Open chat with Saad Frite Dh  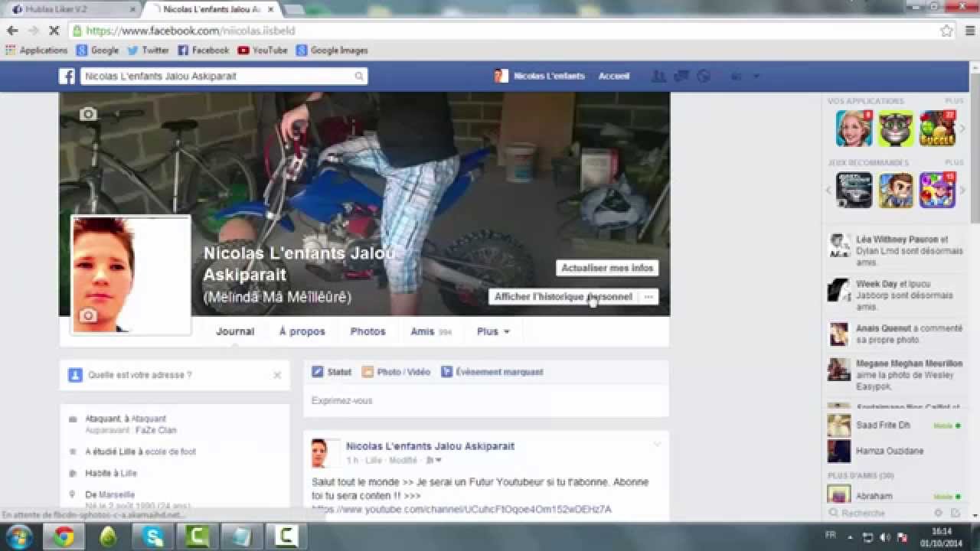click(x=893, y=425)
